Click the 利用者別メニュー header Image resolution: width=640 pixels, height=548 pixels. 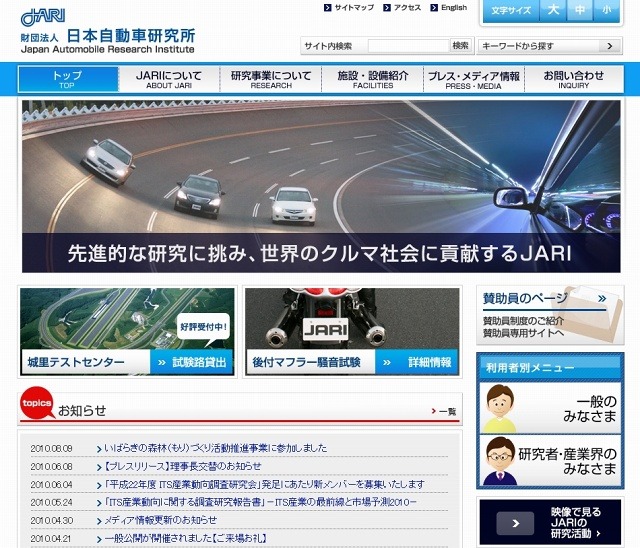coord(550,368)
